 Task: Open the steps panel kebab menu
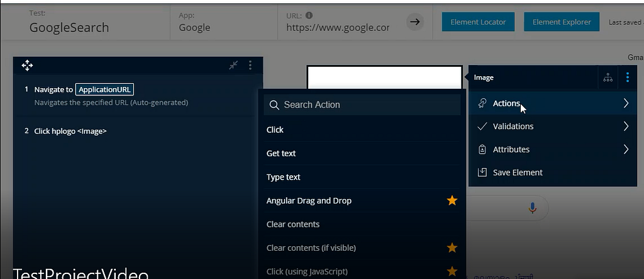tap(250, 65)
